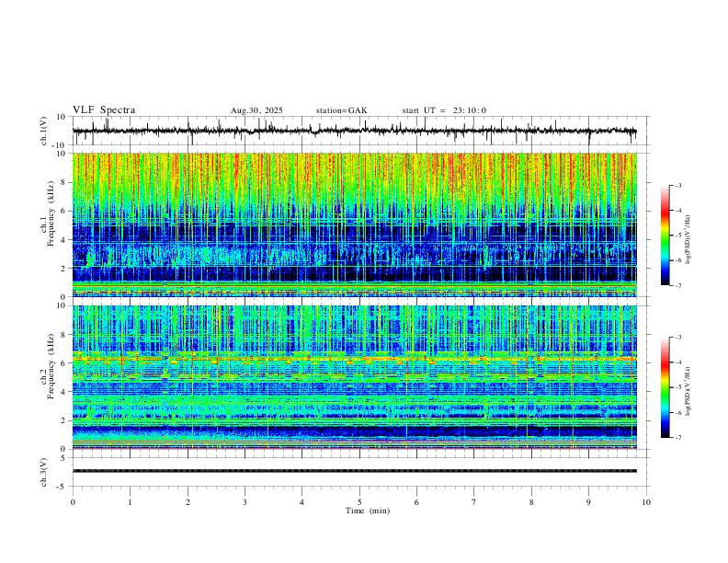Click tick "2" on the Time axis

click(x=188, y=502)
